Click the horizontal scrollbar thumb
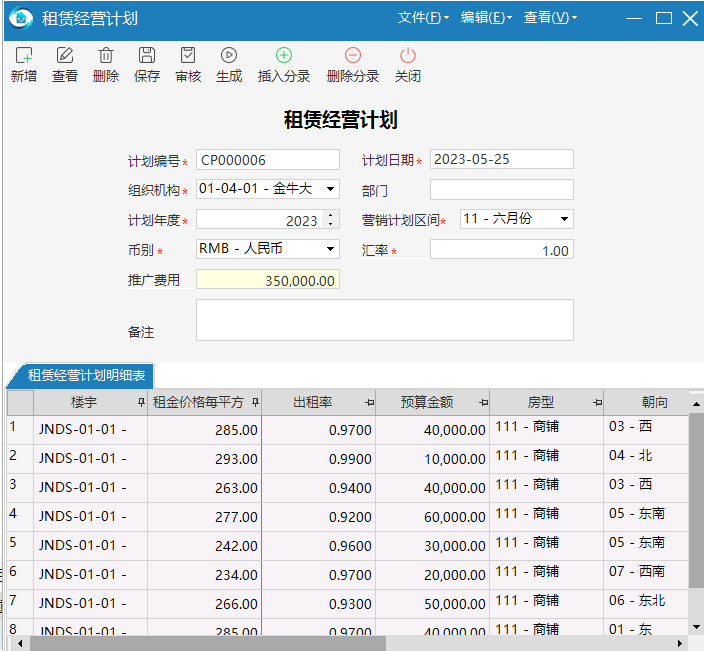The image size is (704, 651). [208, 643]
